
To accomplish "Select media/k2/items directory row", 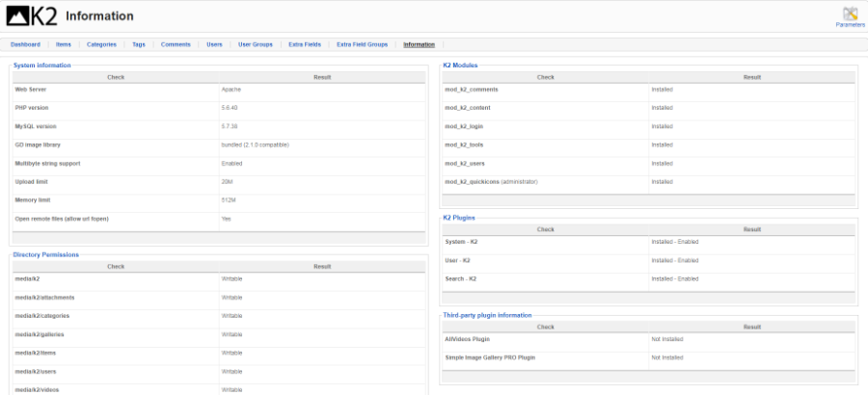I will (x=219, y=353).
